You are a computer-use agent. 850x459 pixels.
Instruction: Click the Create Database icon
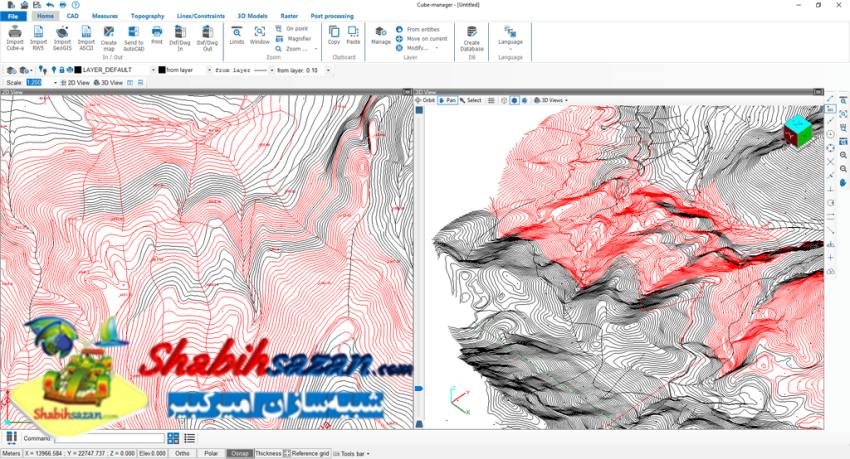pyautogui.click(x=471, y=37)
